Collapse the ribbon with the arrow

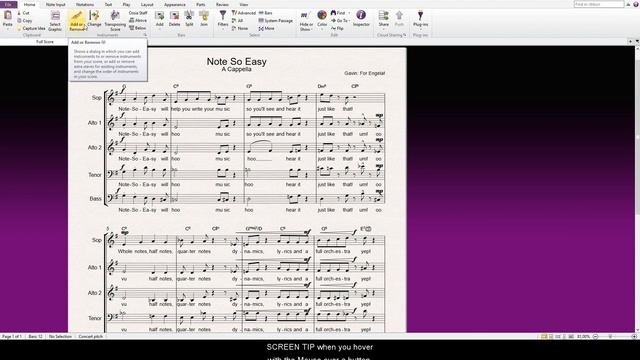(x=629, y=4)
